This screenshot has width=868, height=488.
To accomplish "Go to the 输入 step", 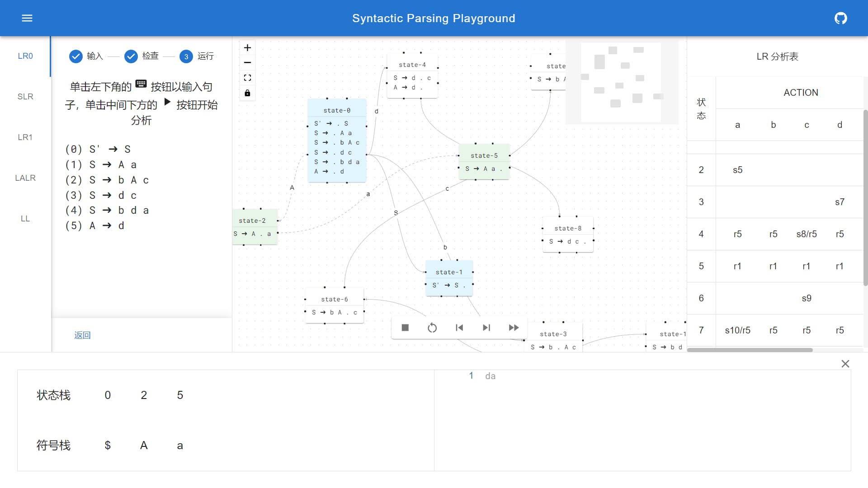I will pos(86,56).
